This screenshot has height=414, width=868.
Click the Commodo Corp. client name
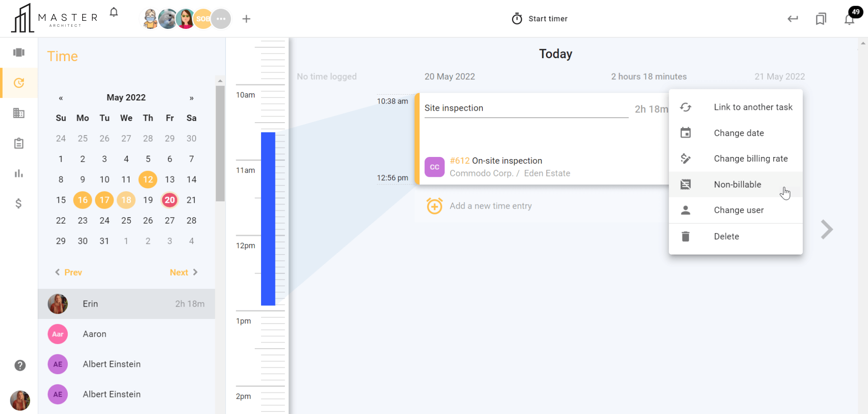[x=481, y=173]
